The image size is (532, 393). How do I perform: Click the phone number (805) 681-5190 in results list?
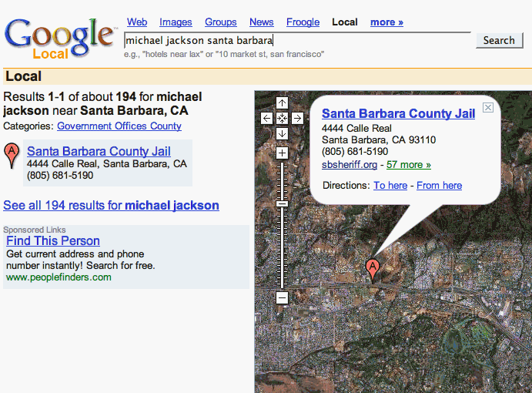[60, 175]
